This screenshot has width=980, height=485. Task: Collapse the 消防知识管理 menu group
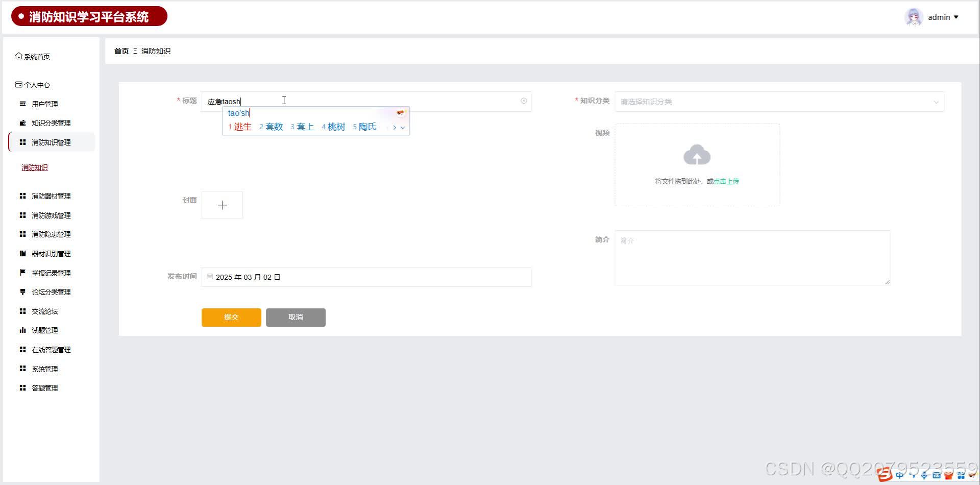point(52,142)
